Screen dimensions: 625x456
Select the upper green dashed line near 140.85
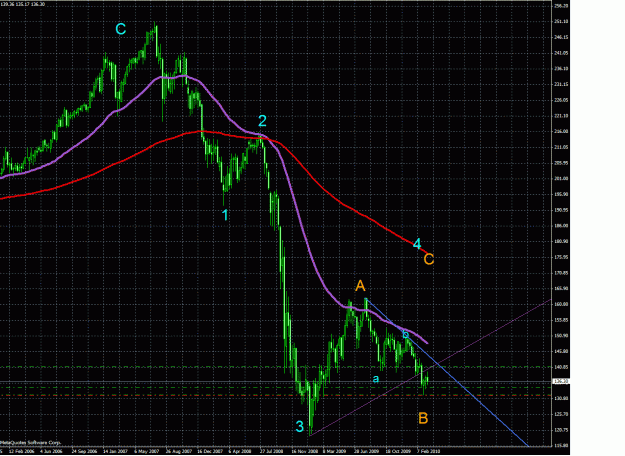point(276,367)
